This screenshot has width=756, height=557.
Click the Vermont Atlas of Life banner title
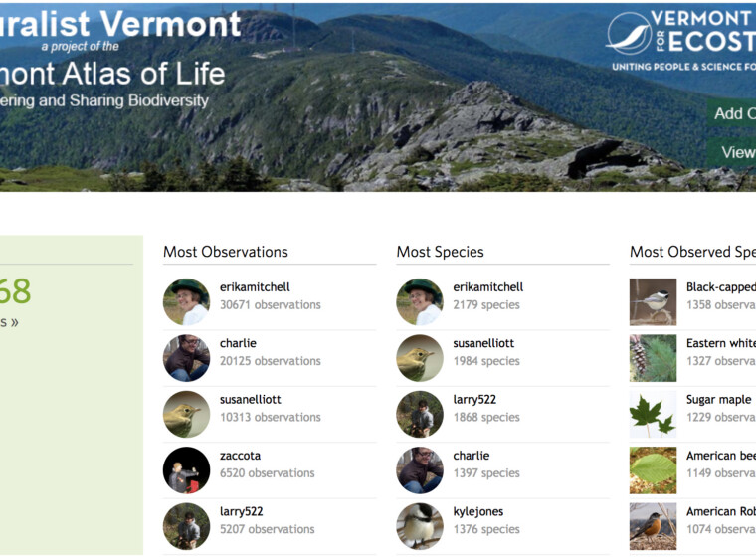coord(112,74)
